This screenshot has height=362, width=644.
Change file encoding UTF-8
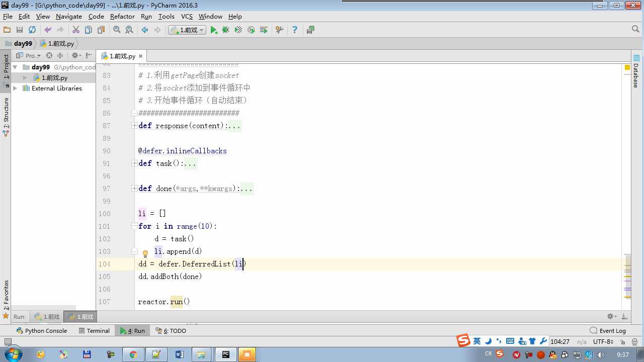[x=602, y=341]
